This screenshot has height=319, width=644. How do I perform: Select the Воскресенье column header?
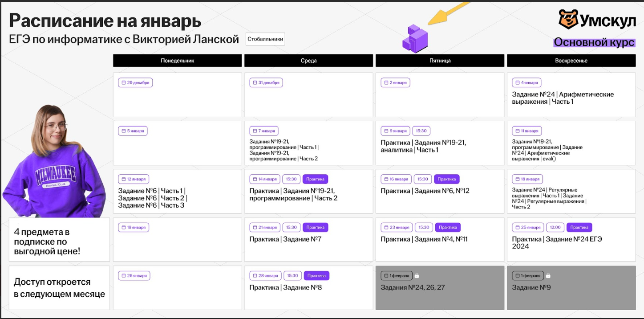click(x=571, y=61)
